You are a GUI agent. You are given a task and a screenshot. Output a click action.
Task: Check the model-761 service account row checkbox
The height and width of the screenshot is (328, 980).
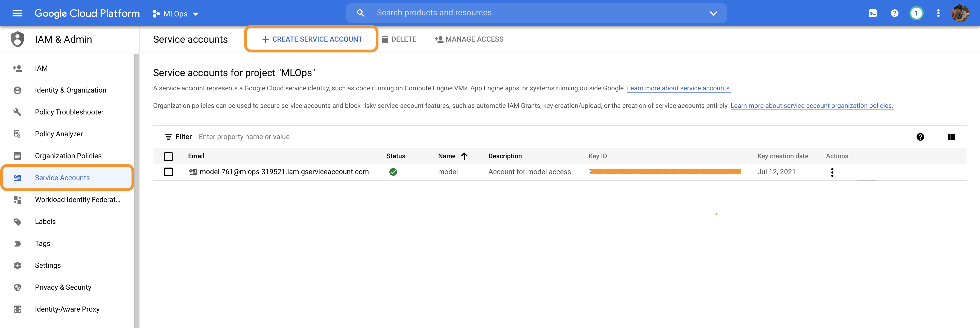click(x=168, y=172)
